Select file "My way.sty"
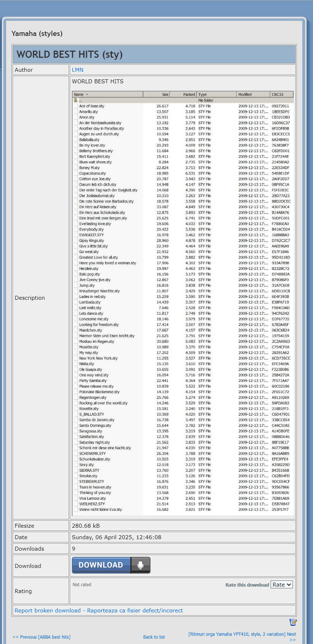The width and height of the screenshot is (313, 644). coord(88,353)
